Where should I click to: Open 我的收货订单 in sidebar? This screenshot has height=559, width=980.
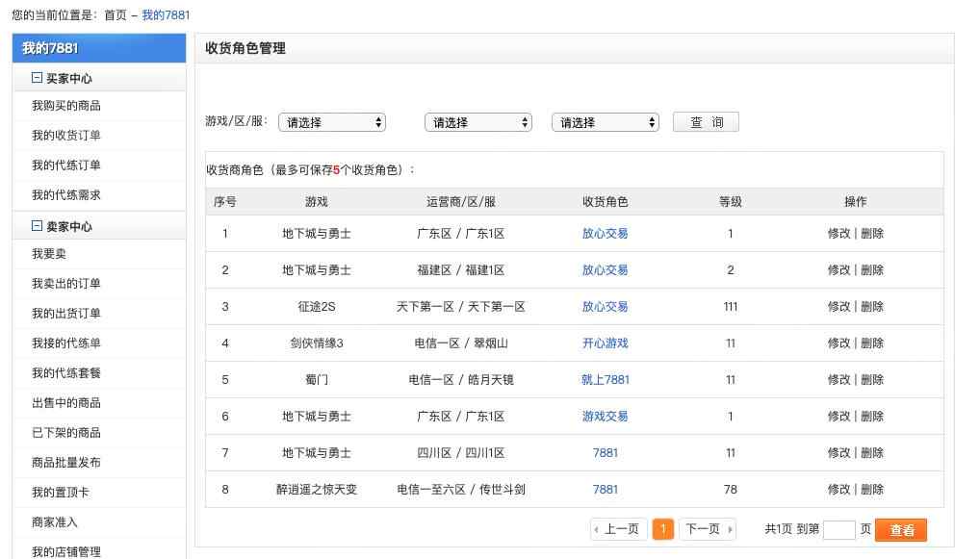[66, 136]
